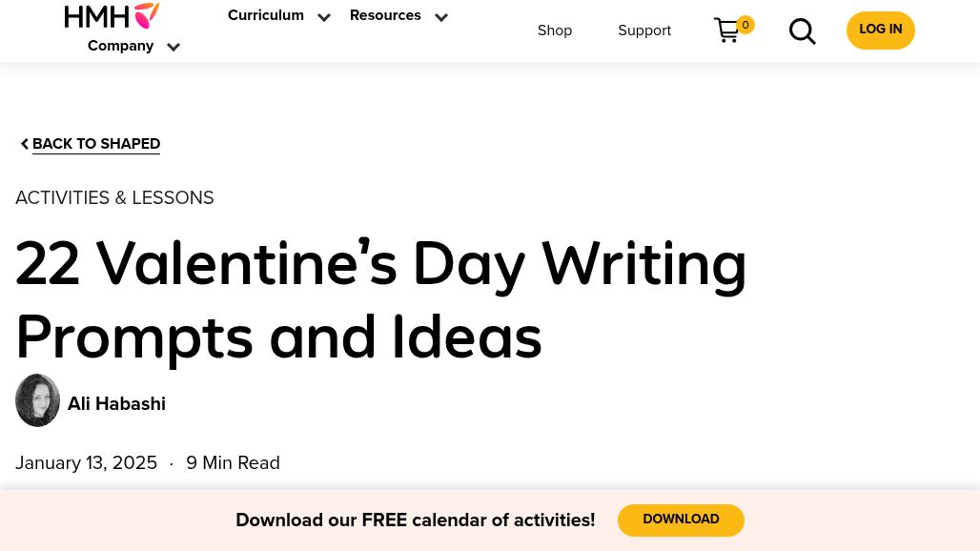Viewport: 980px width, 551px height.
Task: Open the Resources menu label
Action: [x=385, y=16]
